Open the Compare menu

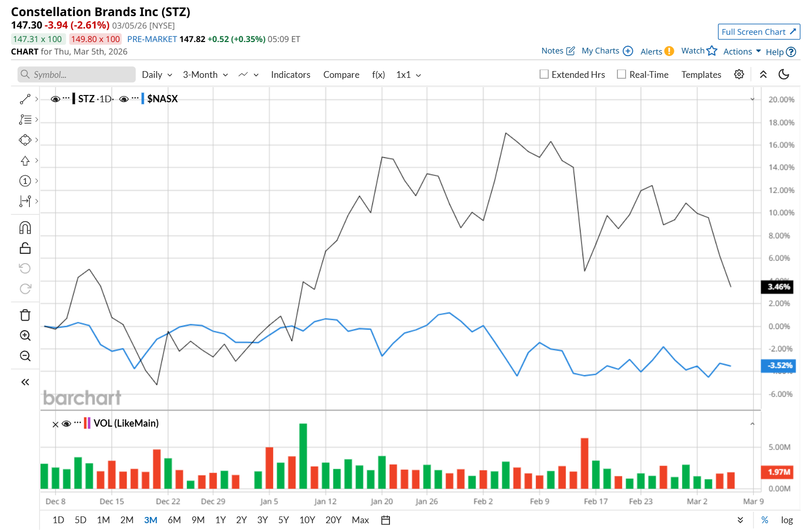click(341, 75)
